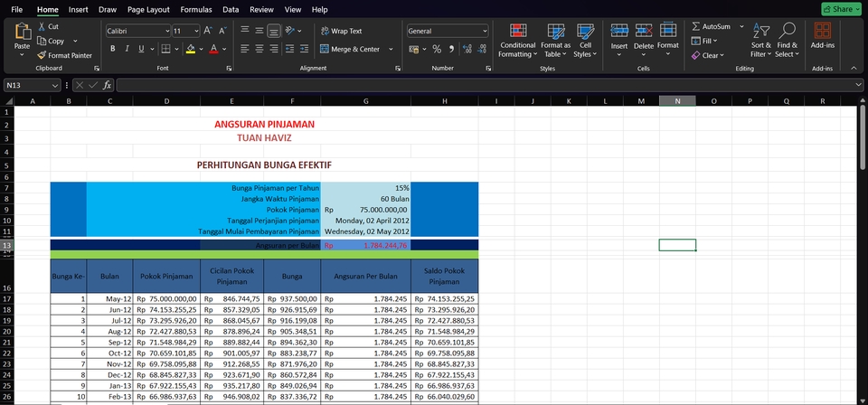Image resolution: width=868 pixels, height=405 pixels.
Task: Click the orientation text angle icon
Action: (290, 31)
